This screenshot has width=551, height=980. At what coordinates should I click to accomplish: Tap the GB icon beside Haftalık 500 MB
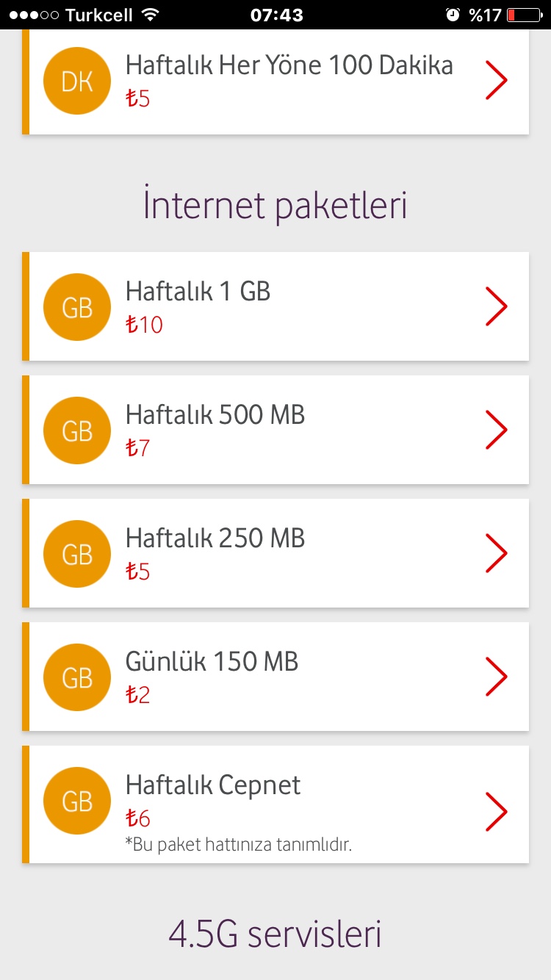click(x=77, y=430)
